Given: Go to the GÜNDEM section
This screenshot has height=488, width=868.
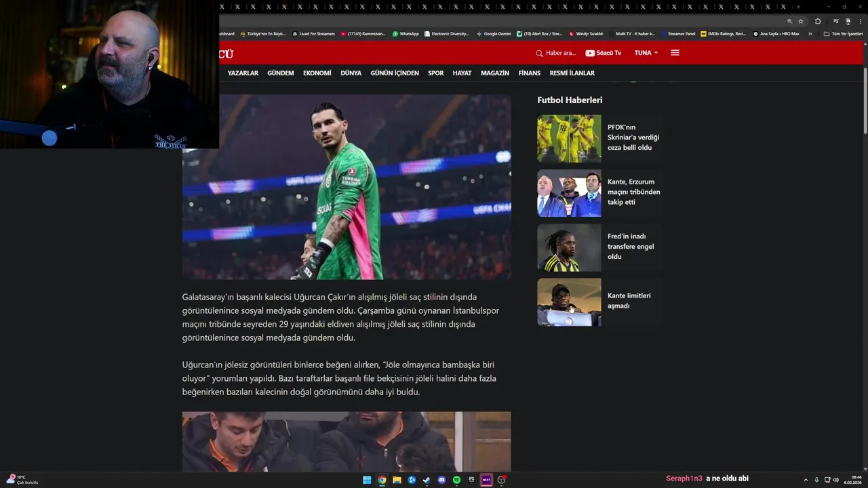Looking at the screenshot, I should 281,73.
